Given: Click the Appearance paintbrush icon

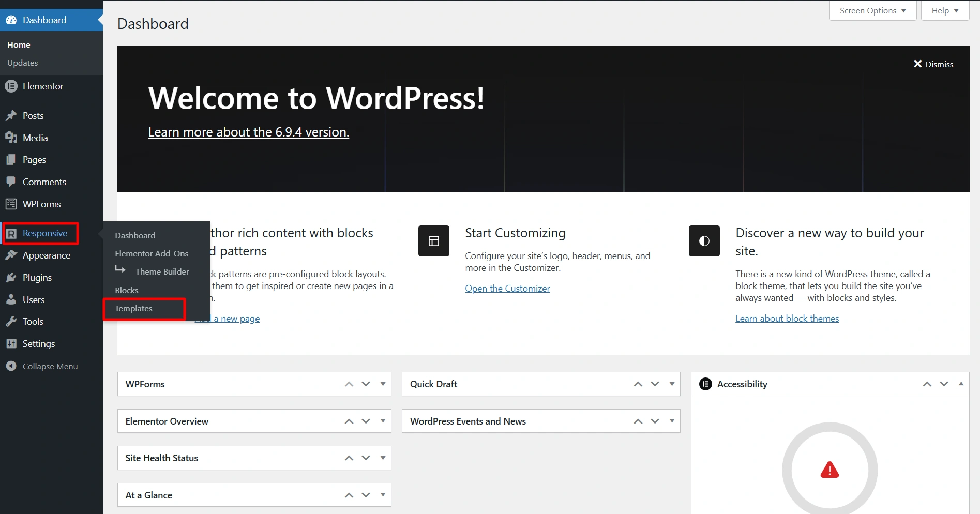Looking at the screenshot, I should [11, 255].
